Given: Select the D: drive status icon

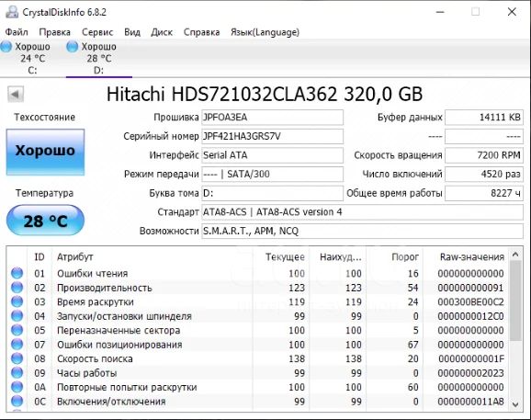Looking at the screenshot, I should 73,46.
